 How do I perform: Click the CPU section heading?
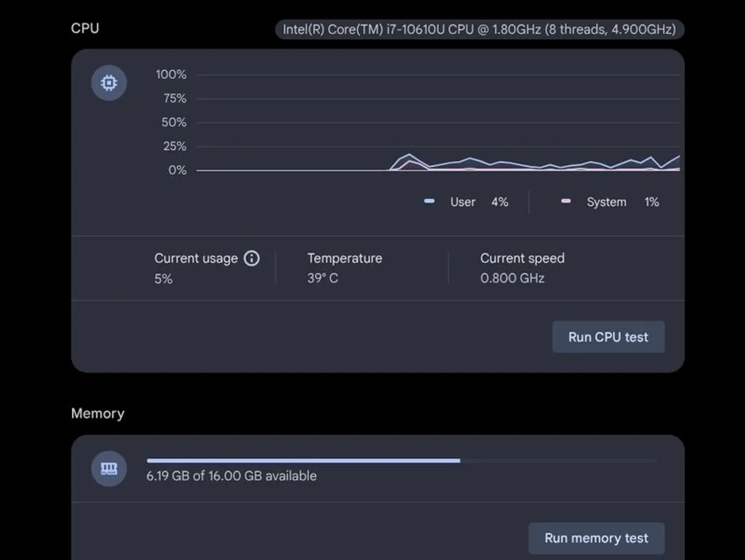click(85, 28)
